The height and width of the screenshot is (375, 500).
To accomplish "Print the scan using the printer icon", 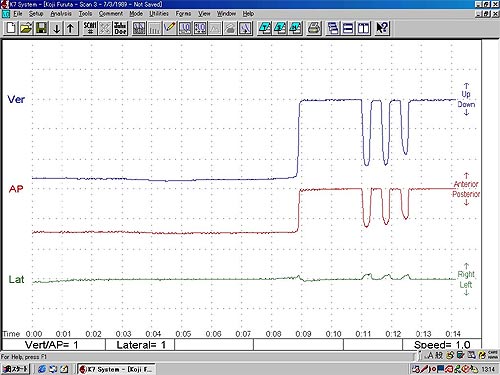I will pyautogui.click(x=314, y=28).
